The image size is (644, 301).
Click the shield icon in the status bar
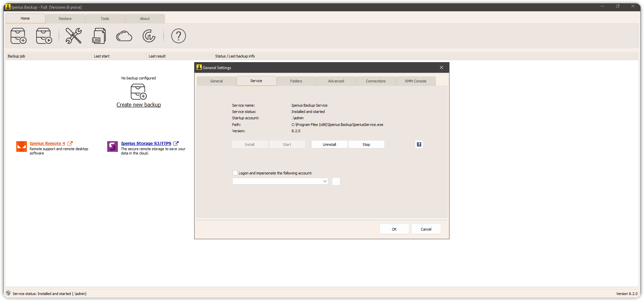click(8, 293)
